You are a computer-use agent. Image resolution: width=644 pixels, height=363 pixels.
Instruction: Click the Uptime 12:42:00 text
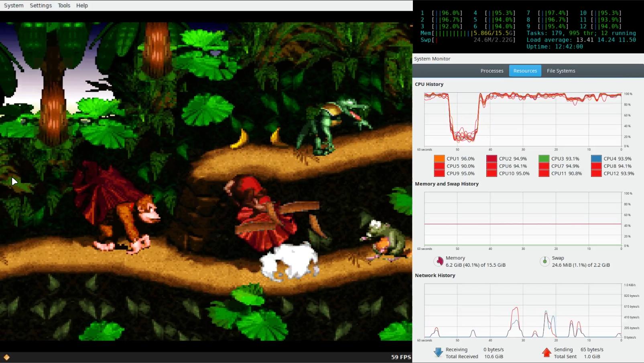(555, 47)
